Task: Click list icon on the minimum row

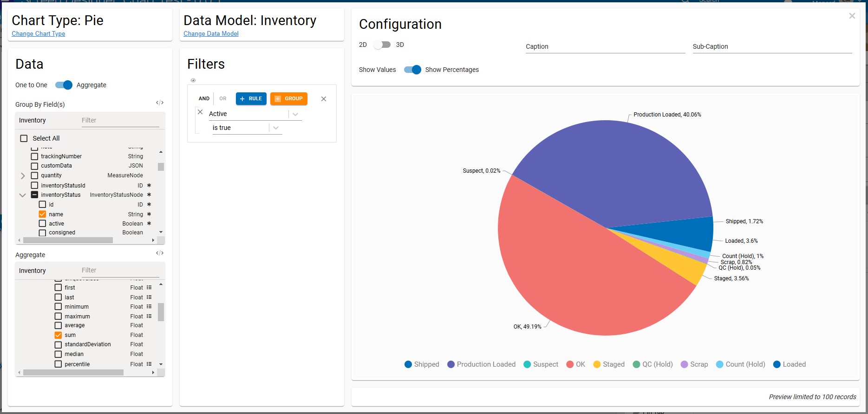Action: [149, 307]
